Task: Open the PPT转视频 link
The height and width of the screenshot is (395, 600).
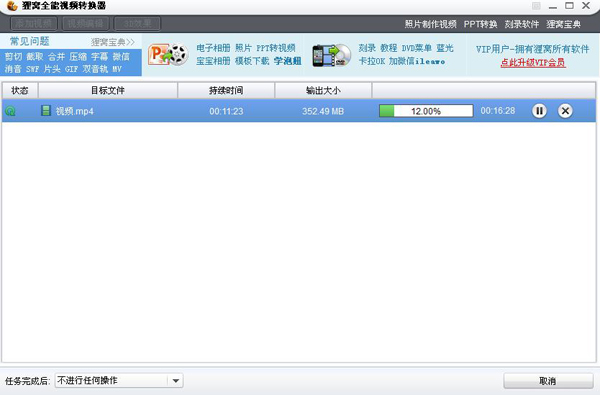Action: point(276,48)
